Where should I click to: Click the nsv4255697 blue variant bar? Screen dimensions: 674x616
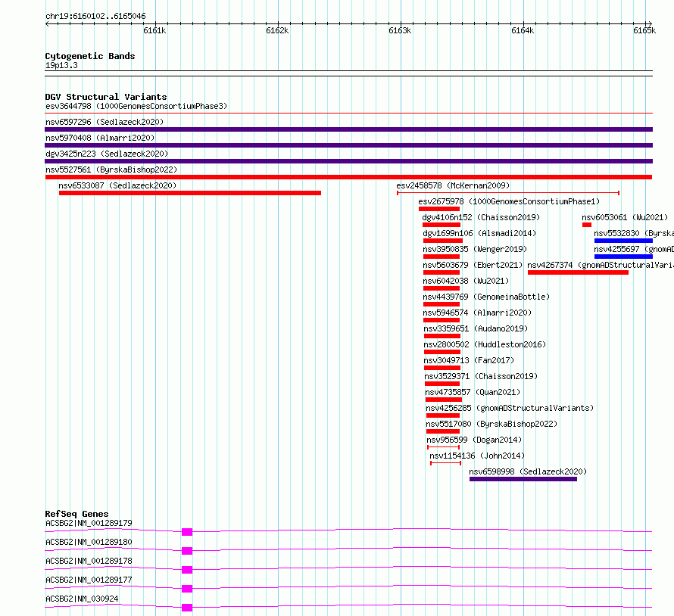623,257
